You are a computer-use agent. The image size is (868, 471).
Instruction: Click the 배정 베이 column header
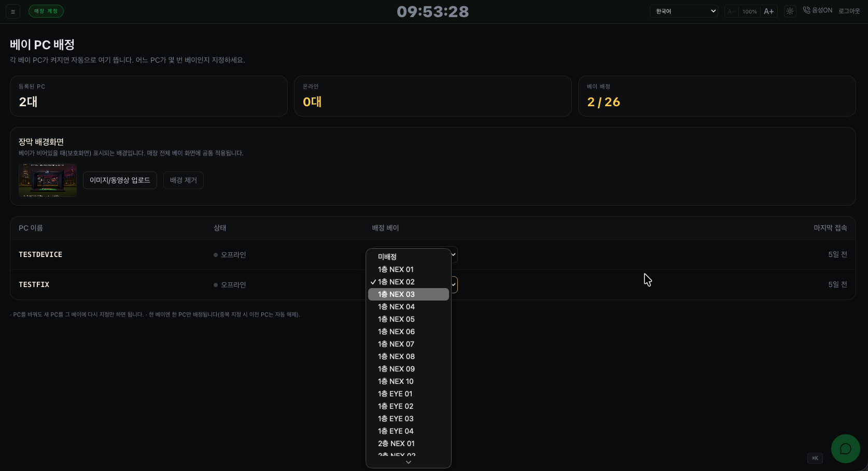[385, 228]
